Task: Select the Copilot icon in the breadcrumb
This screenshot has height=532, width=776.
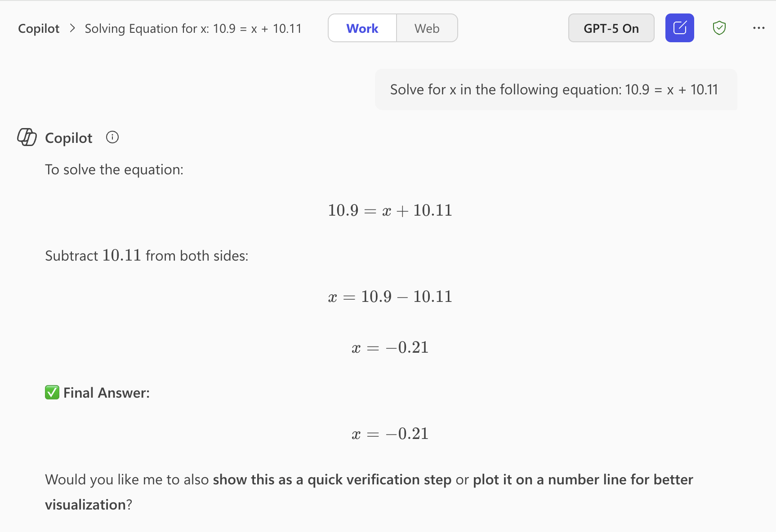Action: (x=38, y=28)
